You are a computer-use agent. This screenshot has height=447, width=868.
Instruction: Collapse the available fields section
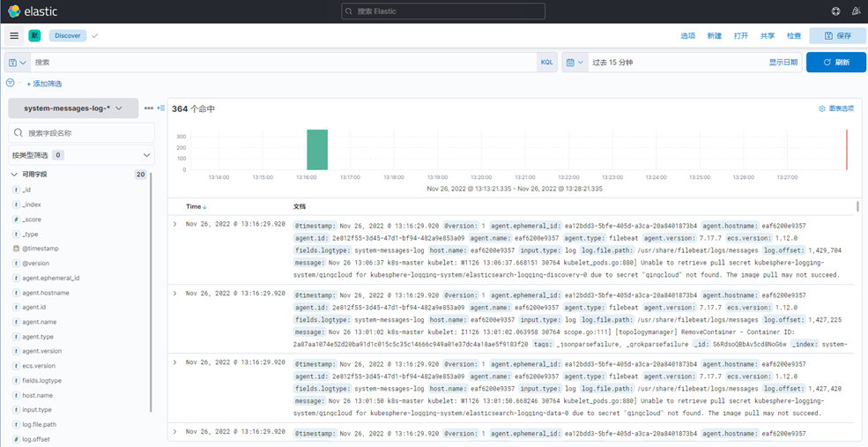14,175
